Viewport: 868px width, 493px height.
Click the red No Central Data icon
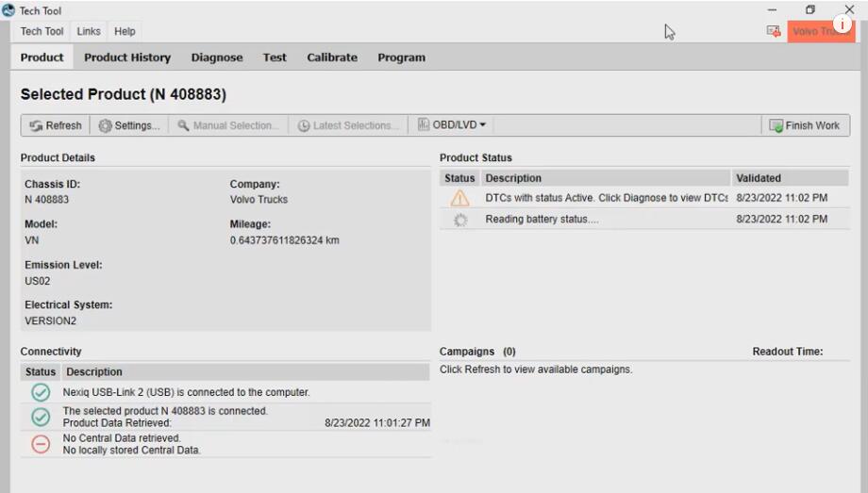[x=41, y=444]
